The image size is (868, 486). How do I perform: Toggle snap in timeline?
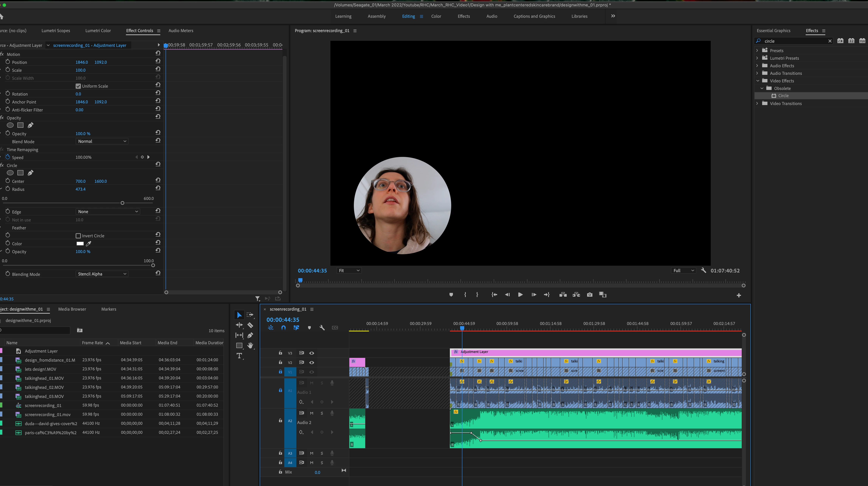(283, 328)
